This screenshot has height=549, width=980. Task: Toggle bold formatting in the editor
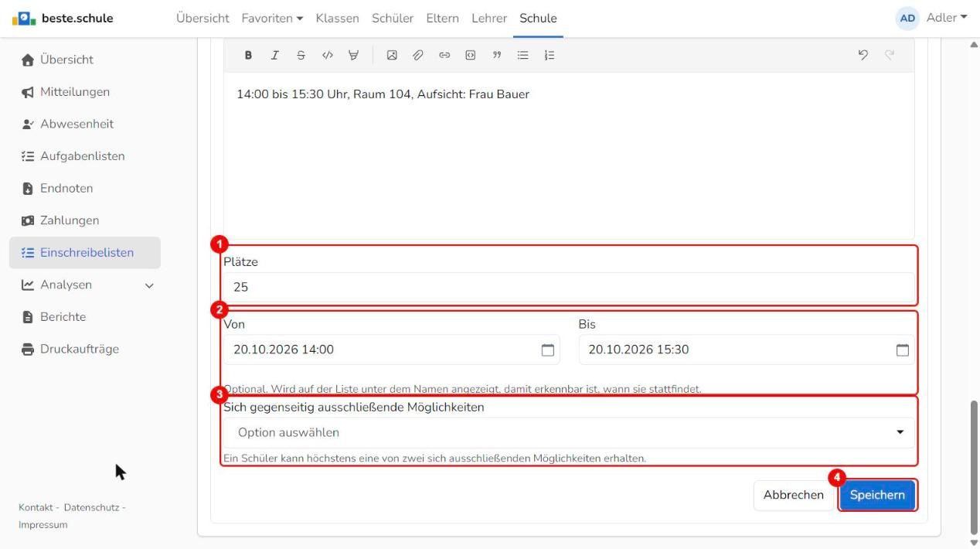click(x=249, y=55)
